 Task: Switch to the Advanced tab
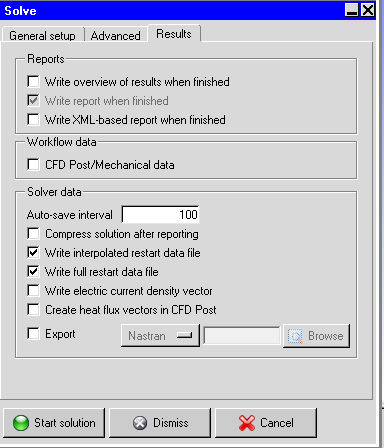point(115,35)
